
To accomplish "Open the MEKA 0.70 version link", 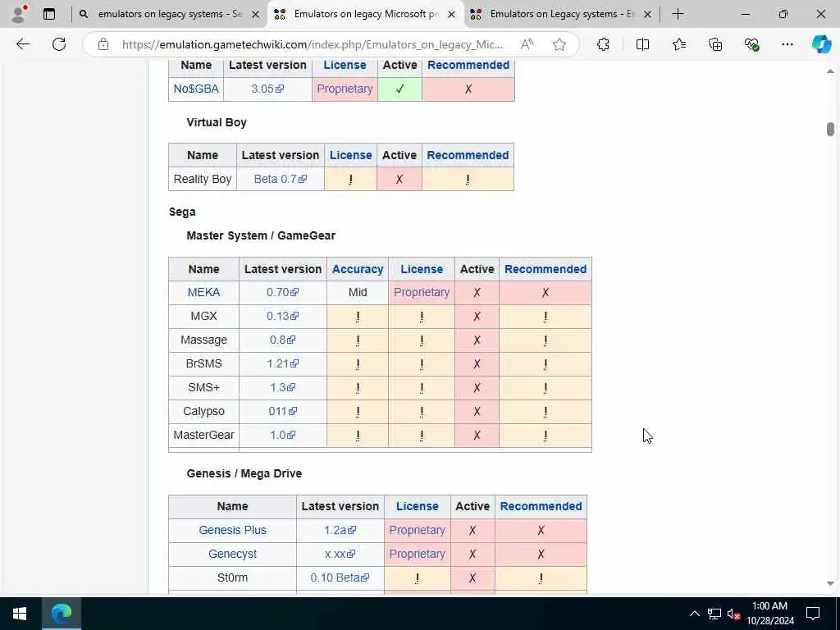I will tap(282, 293).
